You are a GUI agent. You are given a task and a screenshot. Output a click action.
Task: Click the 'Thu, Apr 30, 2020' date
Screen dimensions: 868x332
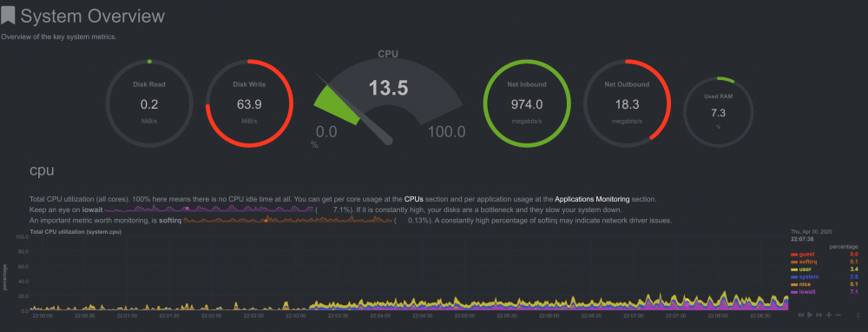[x=812, y=232]
